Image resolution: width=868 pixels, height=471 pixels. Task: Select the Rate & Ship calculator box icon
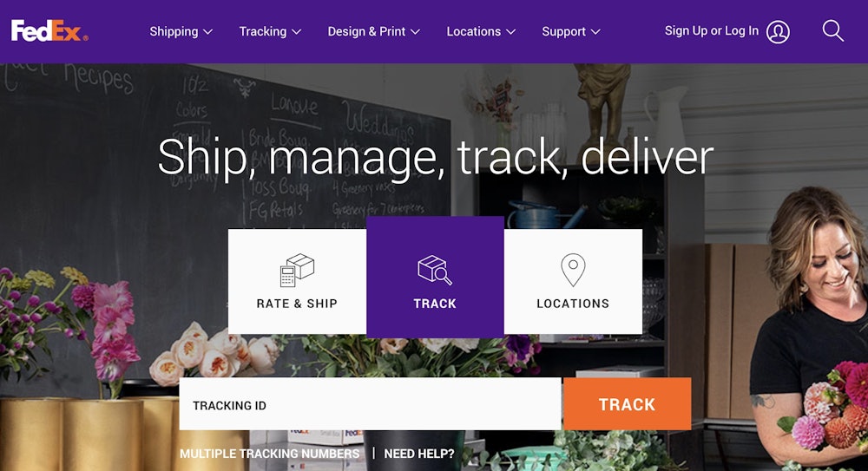[297, 270]
